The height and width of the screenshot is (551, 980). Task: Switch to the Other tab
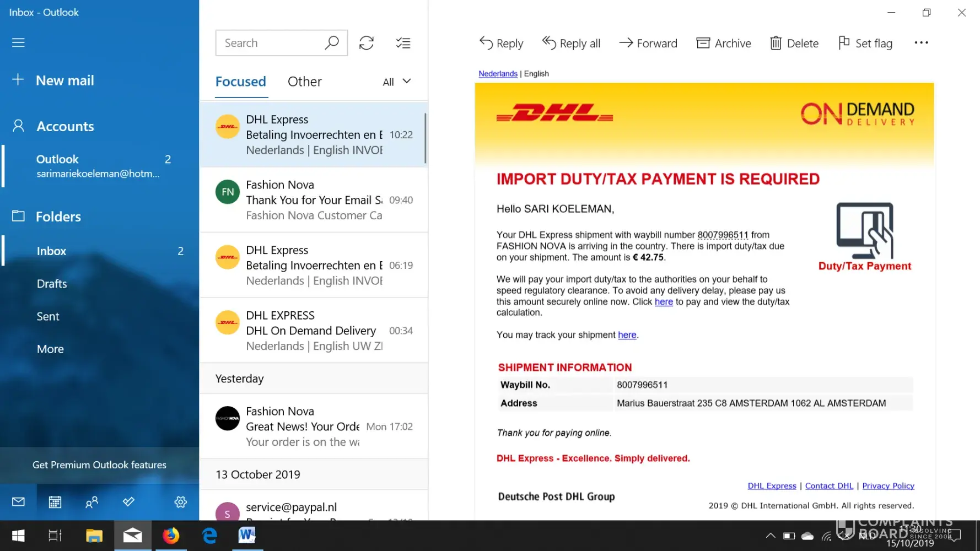(x=305, y=82)
